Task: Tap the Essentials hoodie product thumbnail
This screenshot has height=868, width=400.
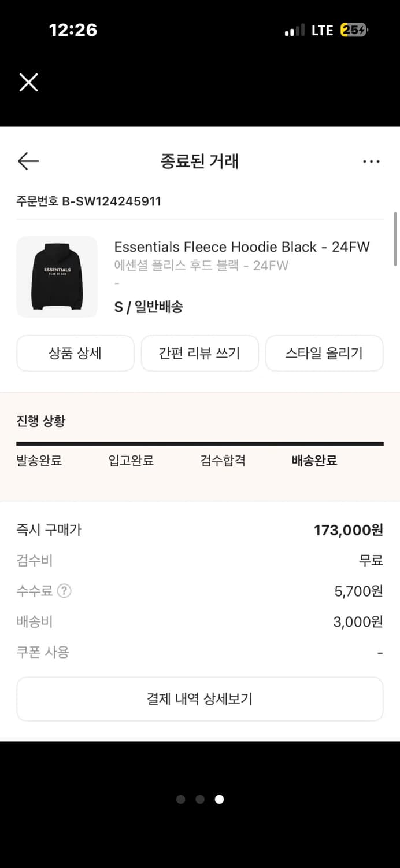Action: click(57, 277)
